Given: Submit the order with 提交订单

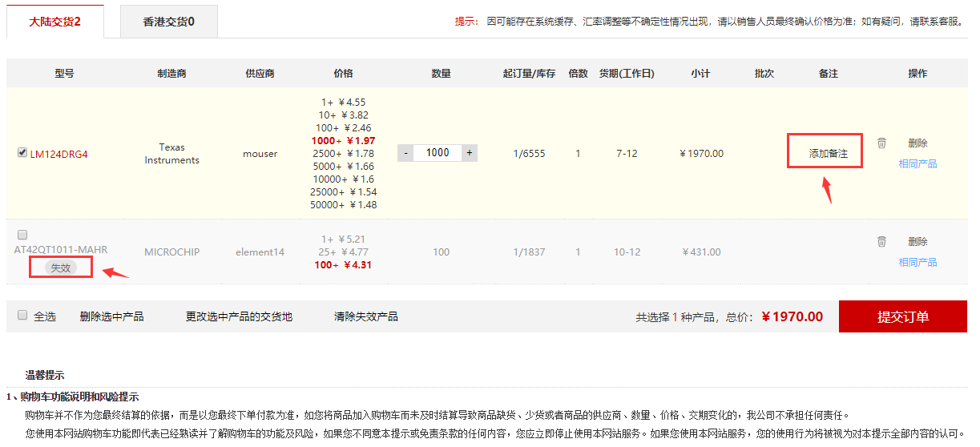Looking at the screenshot, I should (x=903, y=316).
